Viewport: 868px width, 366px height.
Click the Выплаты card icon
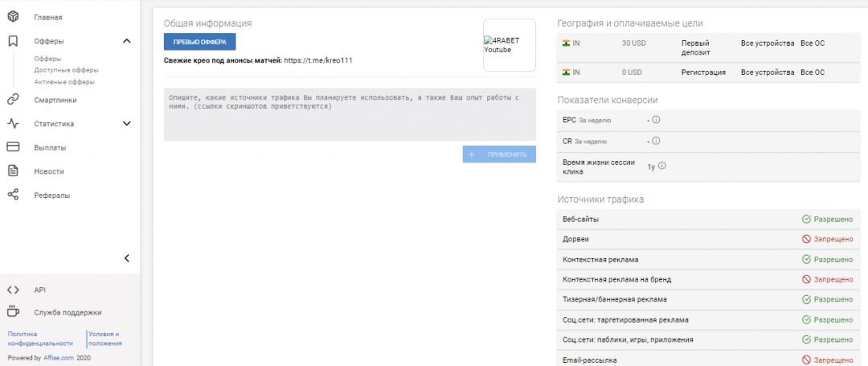(13, 147)
